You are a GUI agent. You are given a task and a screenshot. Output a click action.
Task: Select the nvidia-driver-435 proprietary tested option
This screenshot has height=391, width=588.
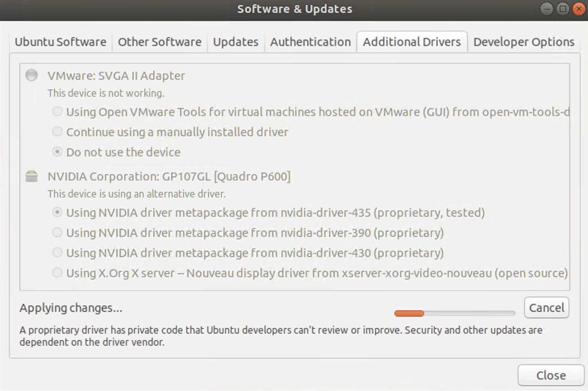[x=57, y=212]
